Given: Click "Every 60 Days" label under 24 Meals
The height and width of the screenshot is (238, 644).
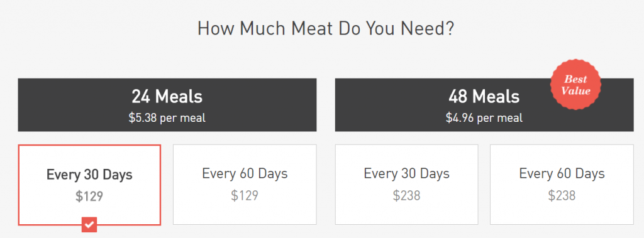Looking at the screenshot, I should pyautogui.click(x=245, y=174).
